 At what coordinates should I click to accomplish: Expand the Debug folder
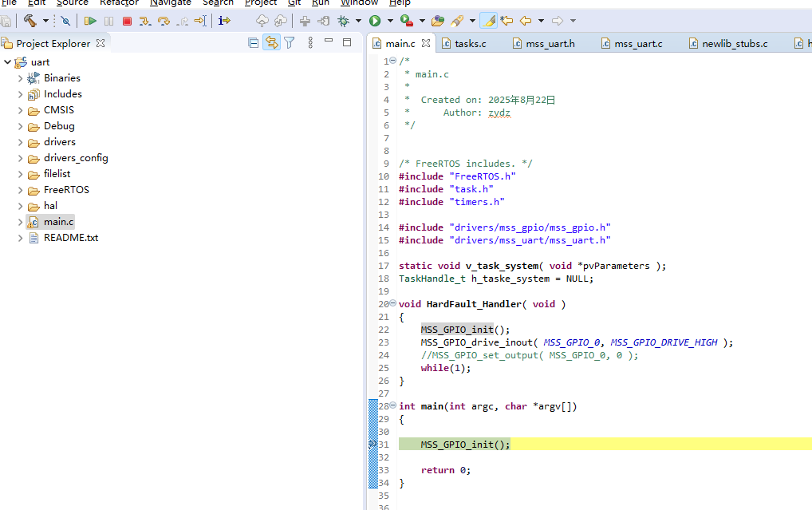tap(20, 126)
